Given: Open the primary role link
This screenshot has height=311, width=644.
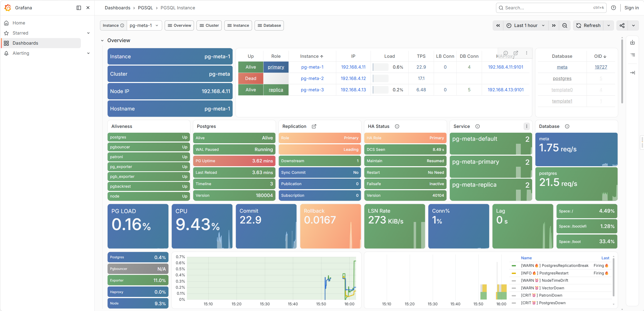Looking at the screenshot, I should pyautogui.click(x=276, y=67).
